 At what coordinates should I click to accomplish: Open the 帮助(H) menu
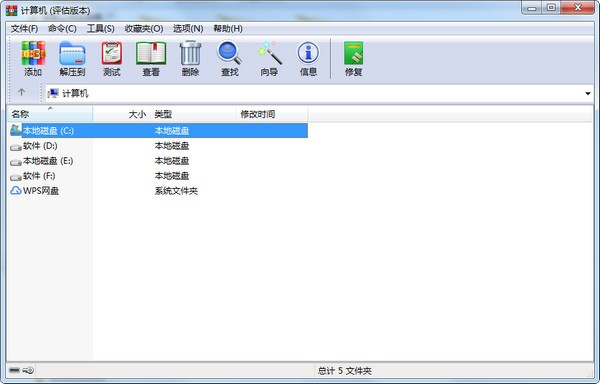coord(228,29)
